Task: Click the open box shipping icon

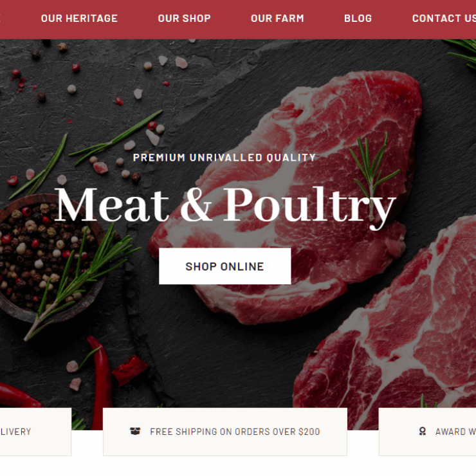Action: pyautogui.click(x=135, y=431)
